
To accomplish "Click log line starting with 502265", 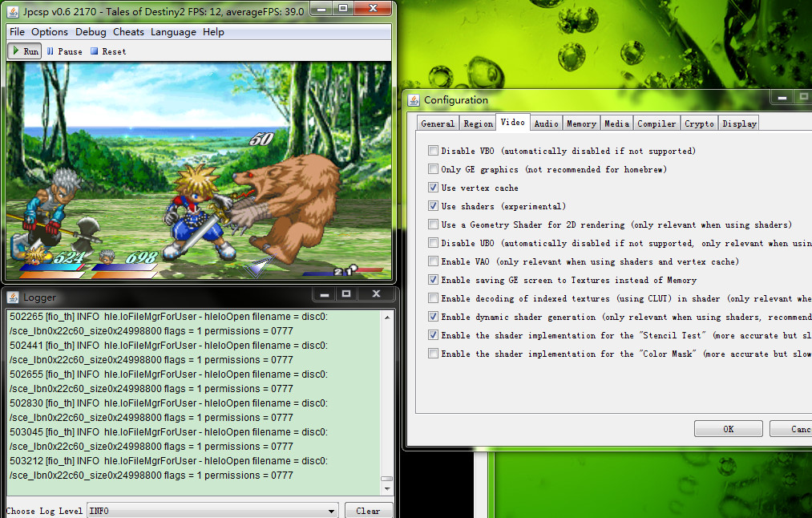I will pyautogui.click(x=169, y=317).
